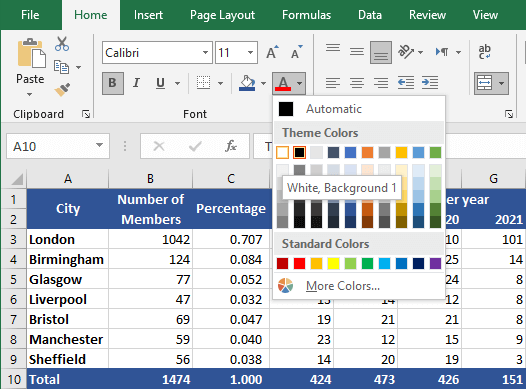526x389 pixels.
Task: Expand the Name Box dropdown
Action: coord(99,146)
